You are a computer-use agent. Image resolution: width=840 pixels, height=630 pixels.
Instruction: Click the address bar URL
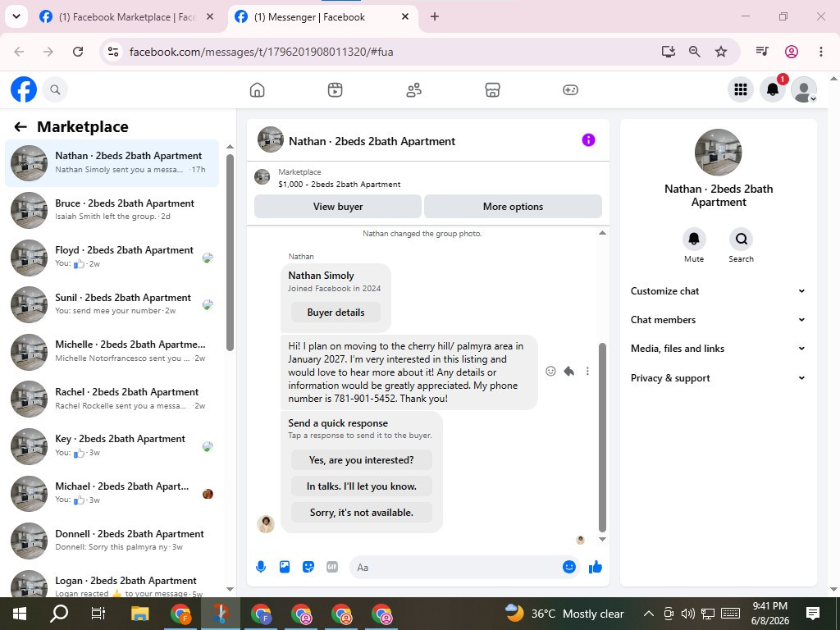[x=262, y=52]
